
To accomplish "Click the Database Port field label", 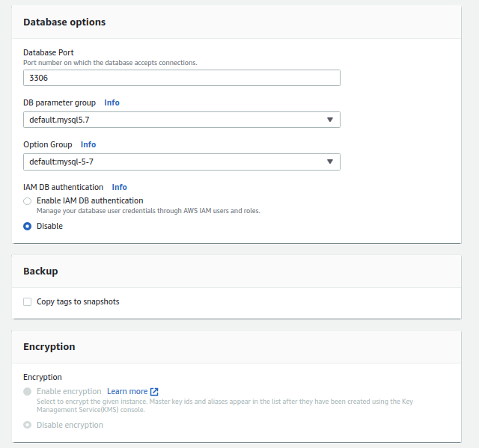I will point(49,52).
